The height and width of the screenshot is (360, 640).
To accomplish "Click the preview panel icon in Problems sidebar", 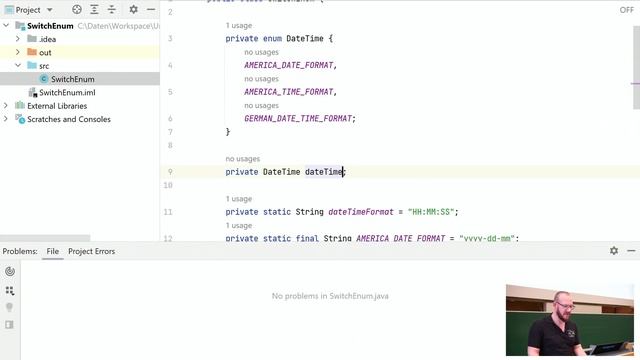I will tap(10, 325).
